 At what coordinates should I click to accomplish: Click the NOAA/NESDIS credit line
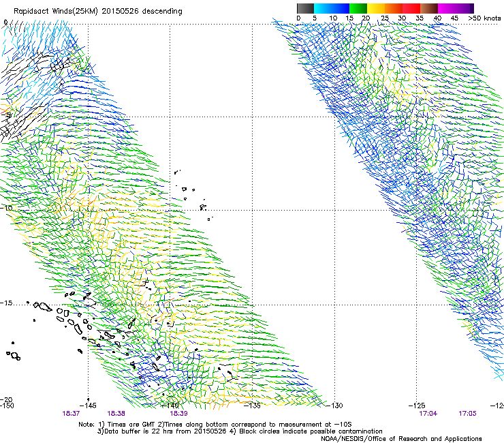[401, 439]
